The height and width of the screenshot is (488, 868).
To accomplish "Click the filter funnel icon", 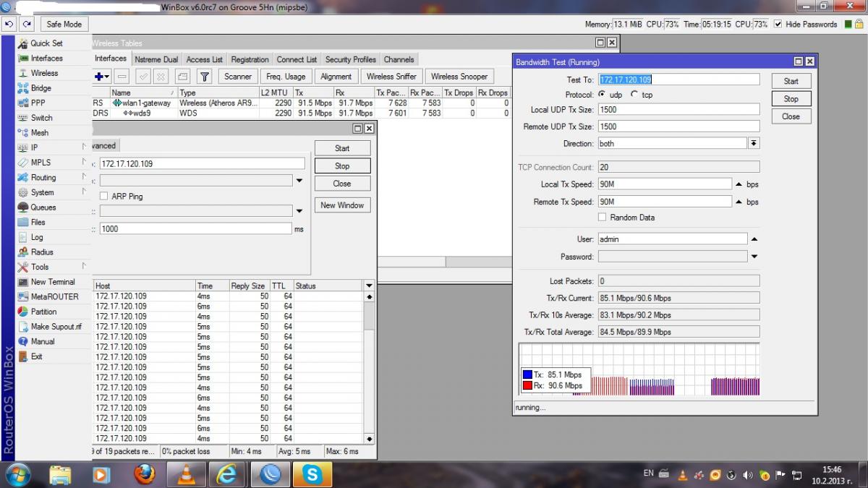I will click(x=205, y=77).
